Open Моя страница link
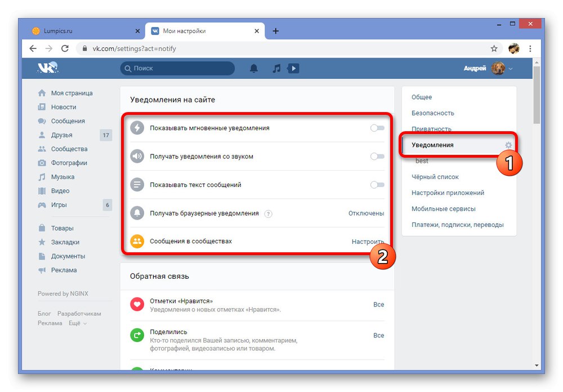The image size is (563, 392). pyautogui.click(x=72, y=93)
